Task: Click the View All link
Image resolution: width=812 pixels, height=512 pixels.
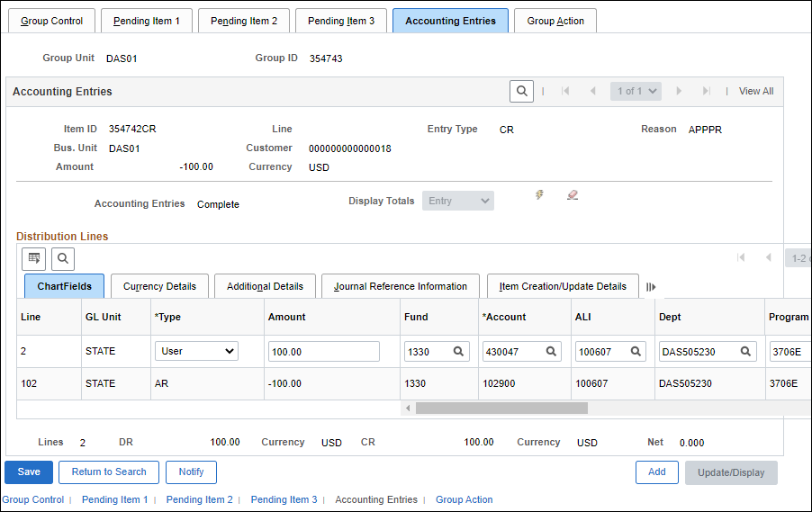Action: click(756, 91)
